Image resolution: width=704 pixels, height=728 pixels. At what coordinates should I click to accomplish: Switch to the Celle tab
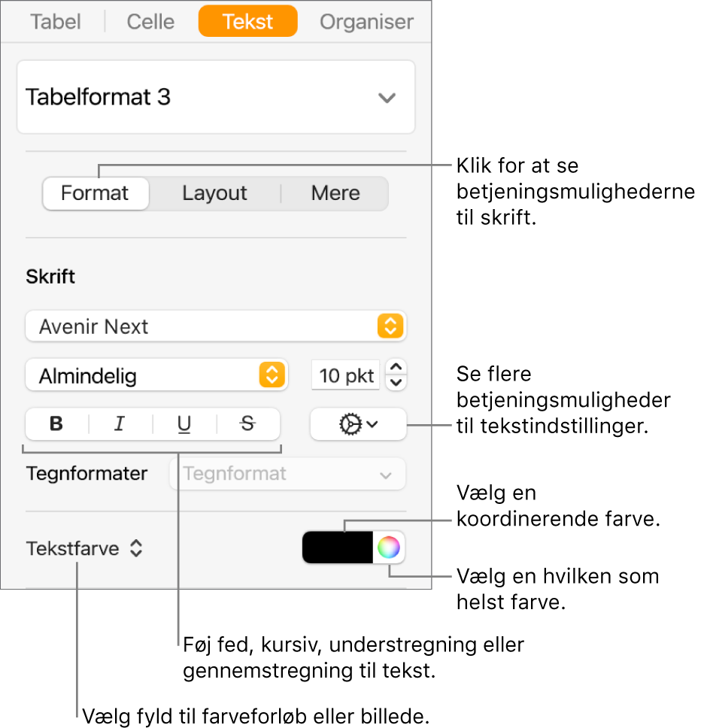(150, 21)
